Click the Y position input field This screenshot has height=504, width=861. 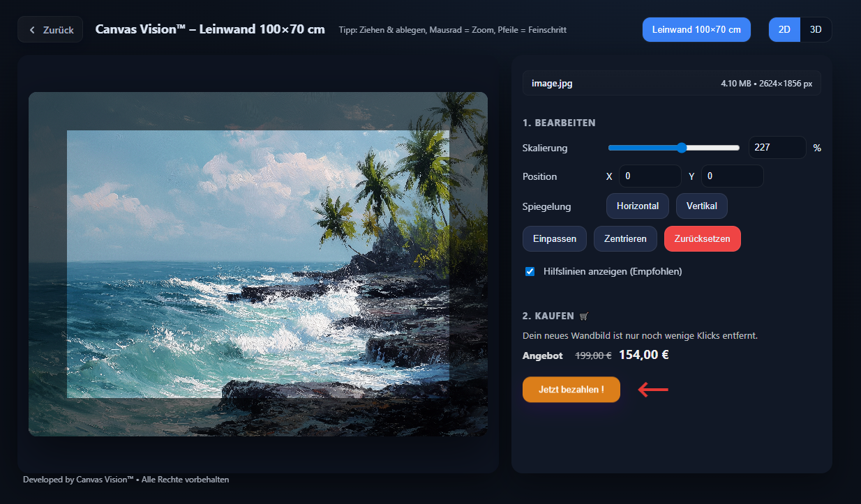coord(732,176)
